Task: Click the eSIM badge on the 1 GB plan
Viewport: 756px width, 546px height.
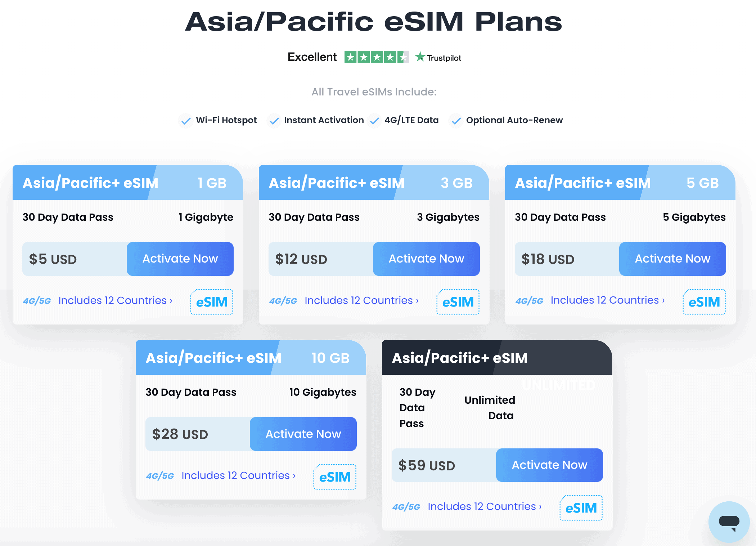Action: [211, 302]
